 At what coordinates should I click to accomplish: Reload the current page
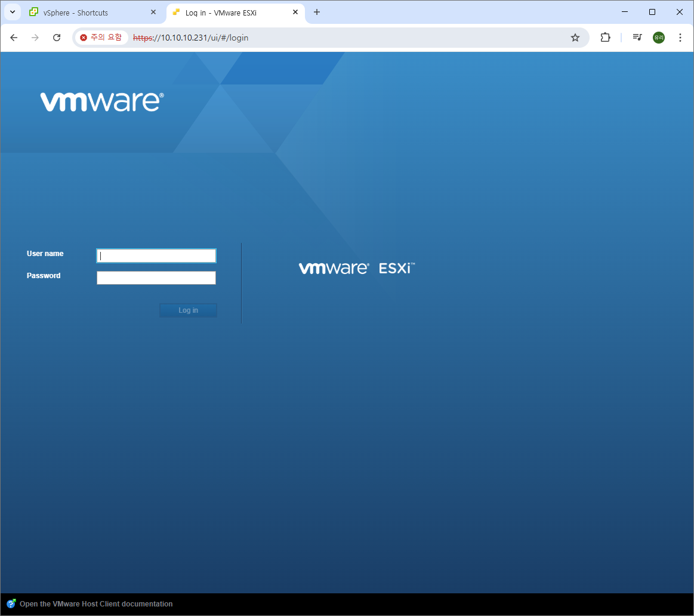pos(57,38)
